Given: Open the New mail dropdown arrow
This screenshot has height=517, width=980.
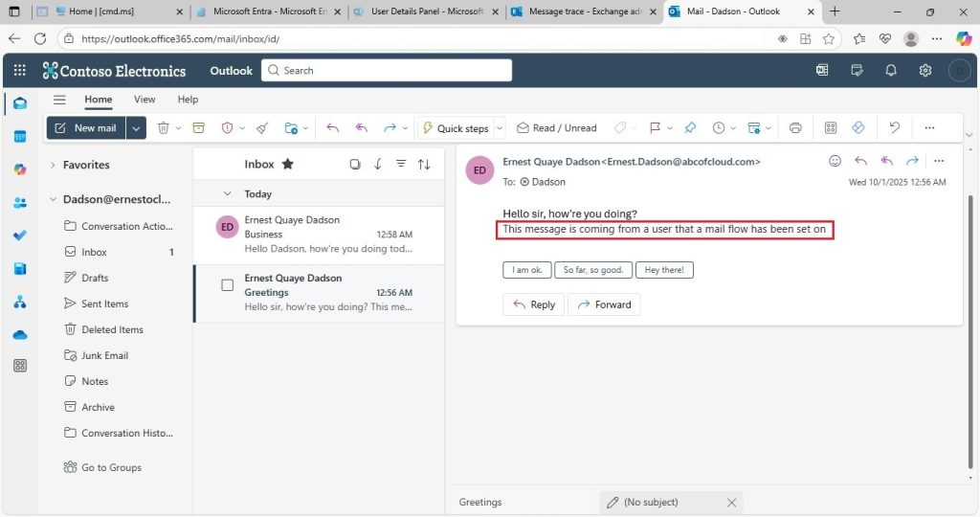Looking at the screenshot, I should (x=136, y=128).
